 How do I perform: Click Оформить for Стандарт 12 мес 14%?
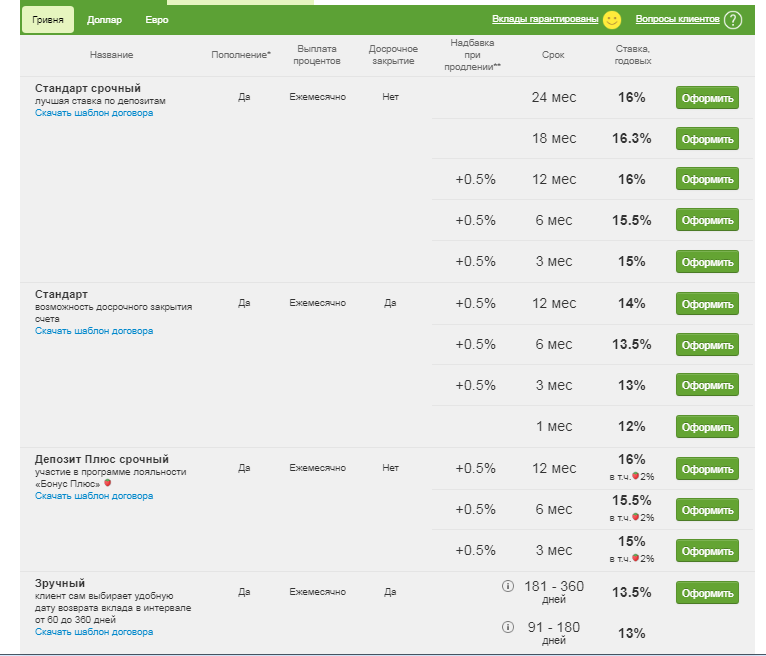tap(707, 304)
